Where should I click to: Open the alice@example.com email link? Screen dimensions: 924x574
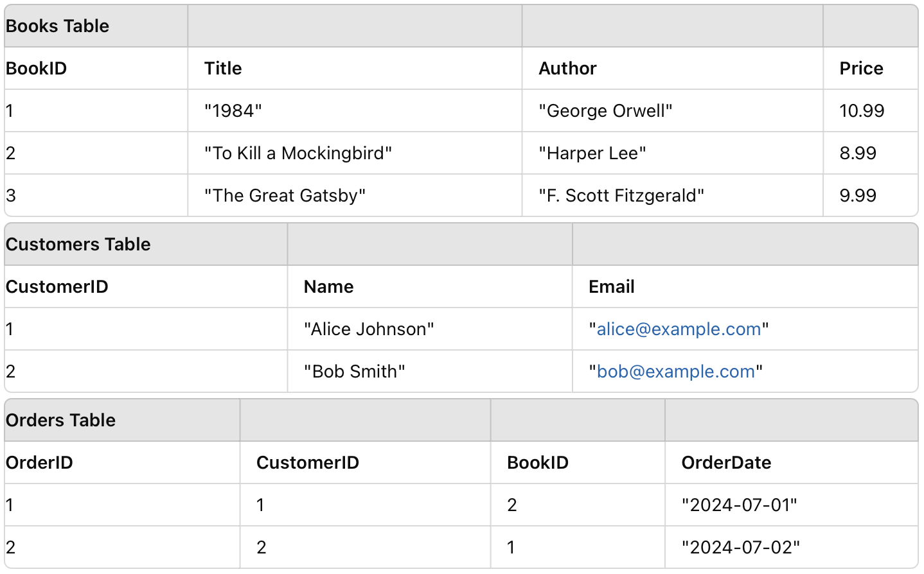tap(679, 329)
